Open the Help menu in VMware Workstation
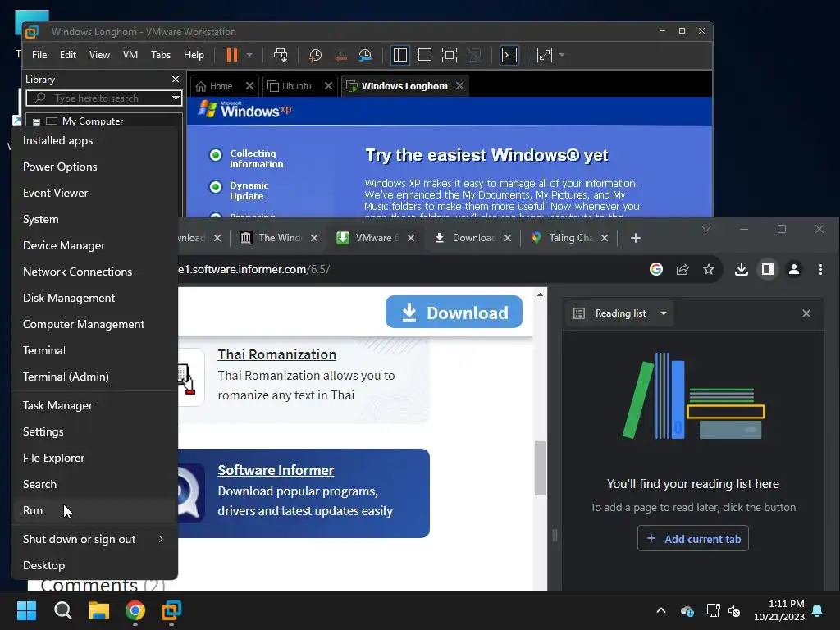This screenshot has height=630, width=840. [194, 55]
